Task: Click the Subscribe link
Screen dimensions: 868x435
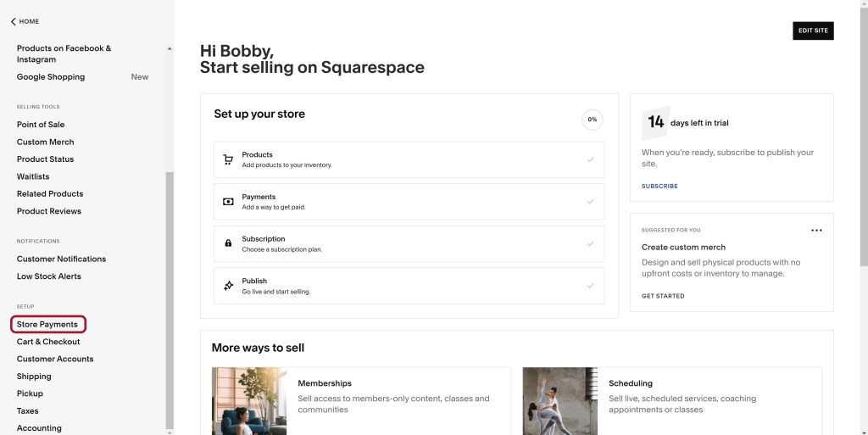Action: (x=659, y=186)
